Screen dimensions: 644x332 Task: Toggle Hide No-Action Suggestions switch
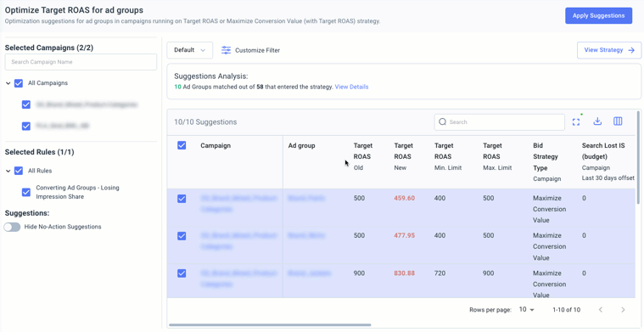coord(12,227)
